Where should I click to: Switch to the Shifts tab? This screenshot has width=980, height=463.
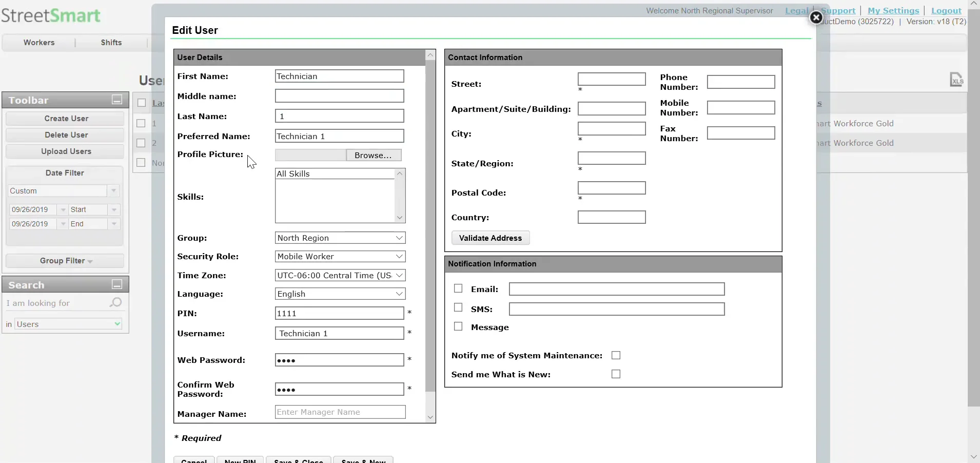click(x=111, y=43)
